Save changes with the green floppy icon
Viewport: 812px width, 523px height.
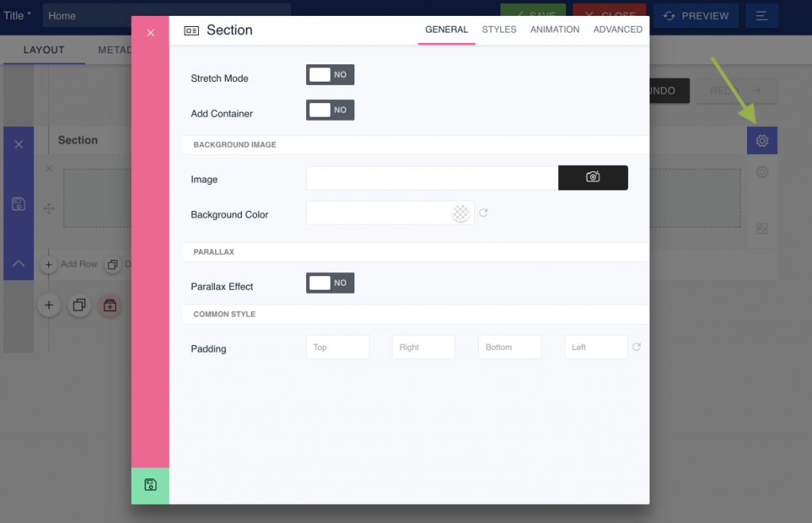click(150, 485)
